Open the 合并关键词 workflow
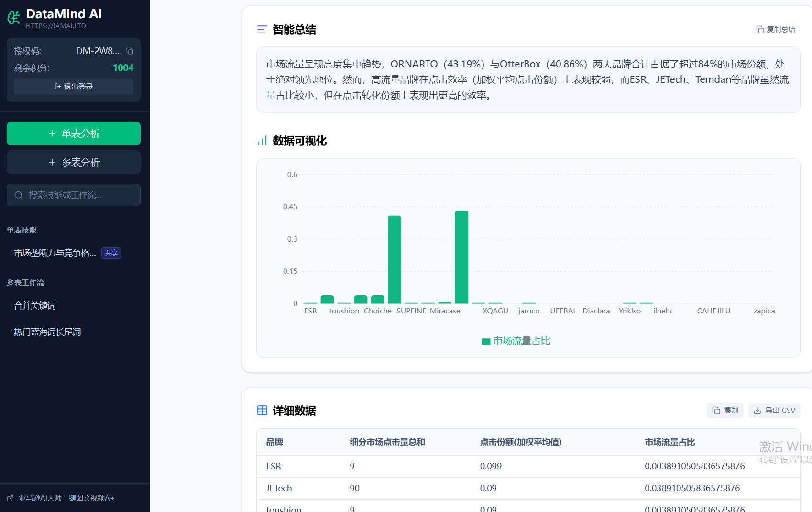Screen dimensions: 812x512 (x=35, y=306)
